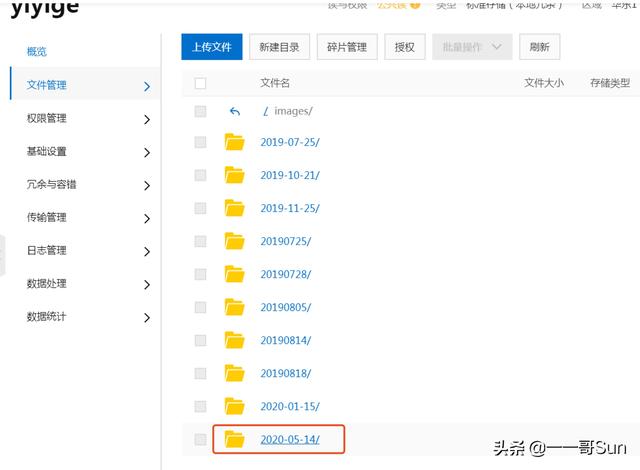Screen dimensions: 640x470
Task: Select 概览 overview in sidebar
Action: pyautogui.click(x=37, y=52)
